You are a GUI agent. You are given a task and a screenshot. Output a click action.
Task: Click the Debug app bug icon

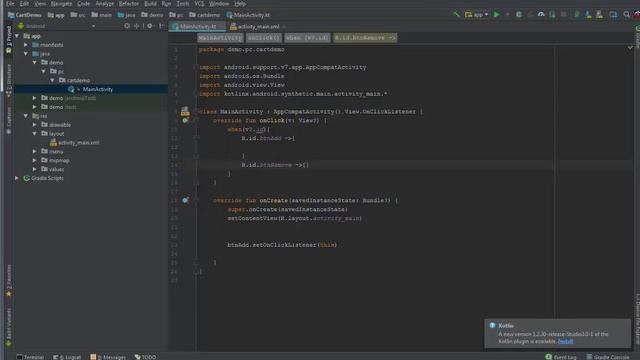(x=519, y=15)
